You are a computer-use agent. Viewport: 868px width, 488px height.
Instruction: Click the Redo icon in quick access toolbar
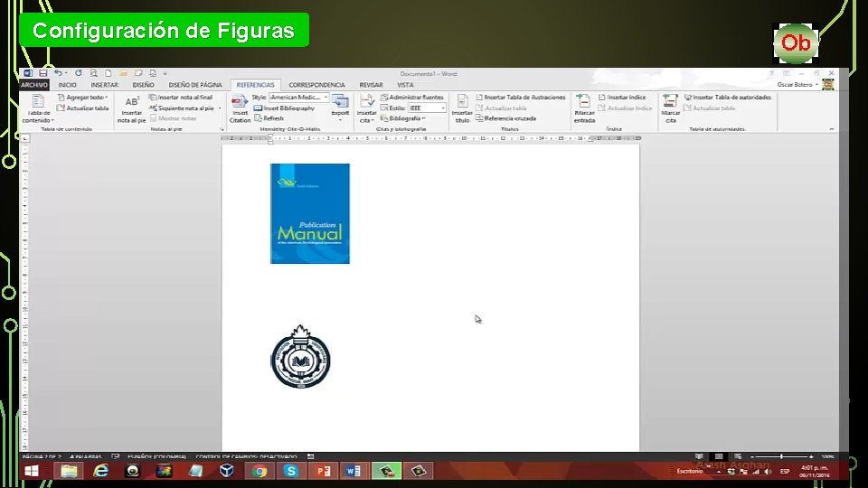coord(79,73)
